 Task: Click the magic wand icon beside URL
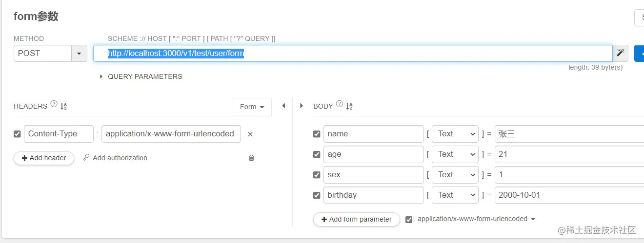coord(620,53)
